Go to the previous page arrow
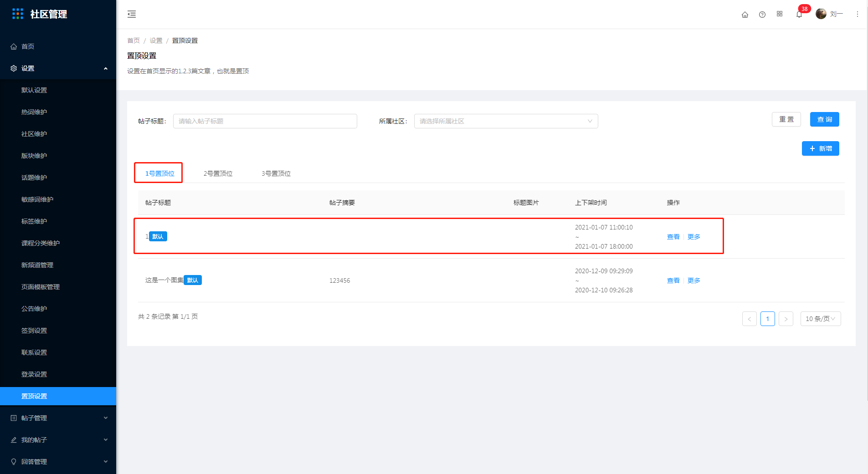 [x=749, y=319]
